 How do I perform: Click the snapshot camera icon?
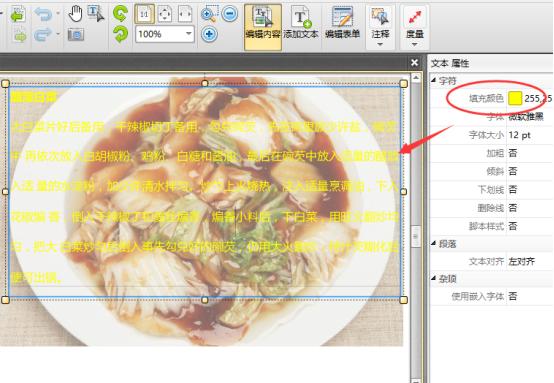(x=76, y=34)
